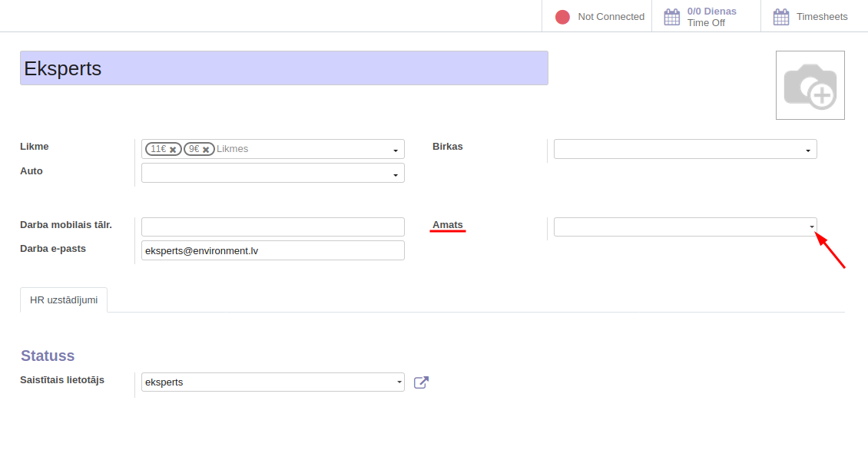Expand the Saistītais lietotājs dropdown
The width and height of the screenshot is (868, 460).
tap(399, 382)
